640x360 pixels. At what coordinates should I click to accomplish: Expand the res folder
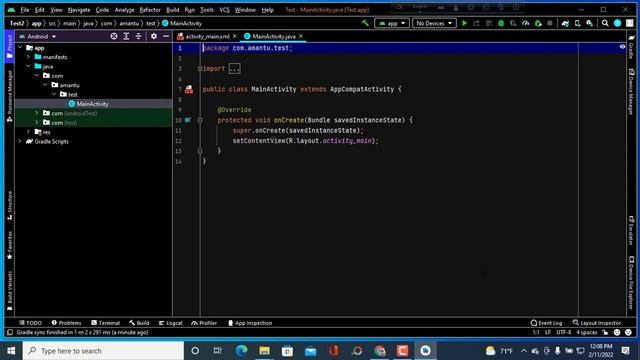[28, 132]
